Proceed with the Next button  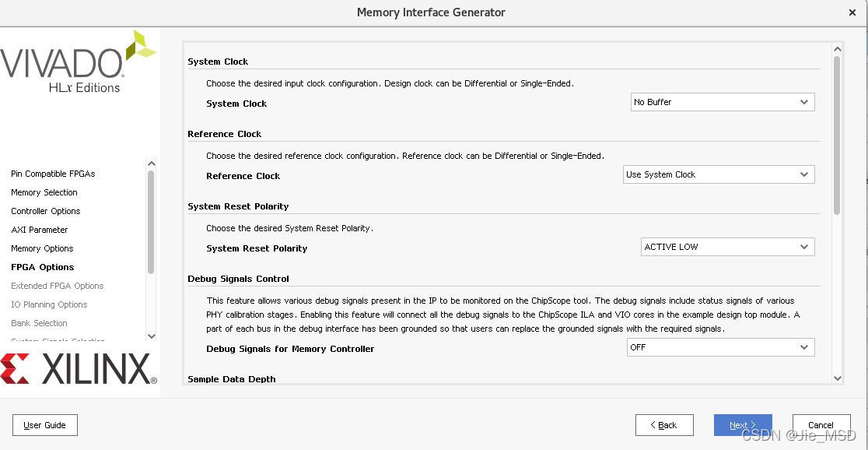point(743,425)
